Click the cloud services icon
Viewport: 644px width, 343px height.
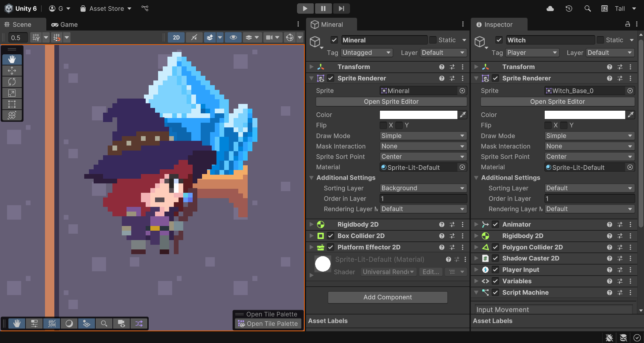[x=550, y=8]
